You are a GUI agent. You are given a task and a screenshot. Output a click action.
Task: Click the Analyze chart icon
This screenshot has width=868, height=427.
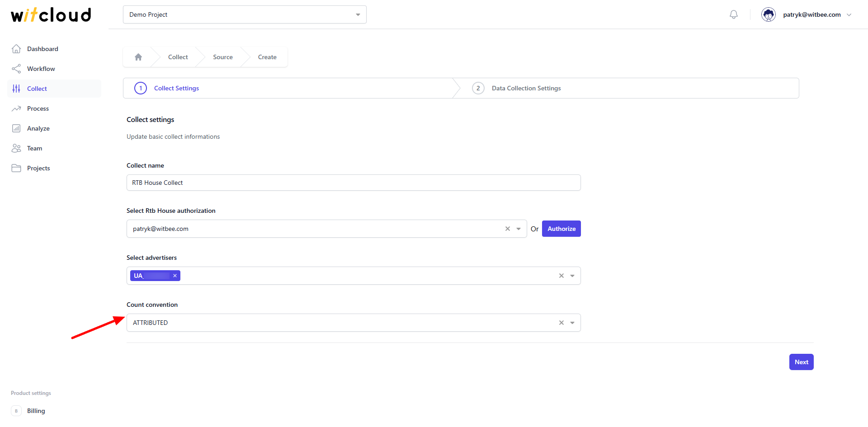point(16,128)
